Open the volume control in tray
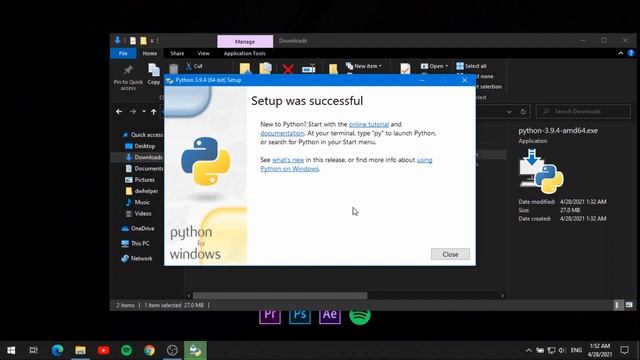This screenshot has height=360, width=640. click(x=562, y=350)
